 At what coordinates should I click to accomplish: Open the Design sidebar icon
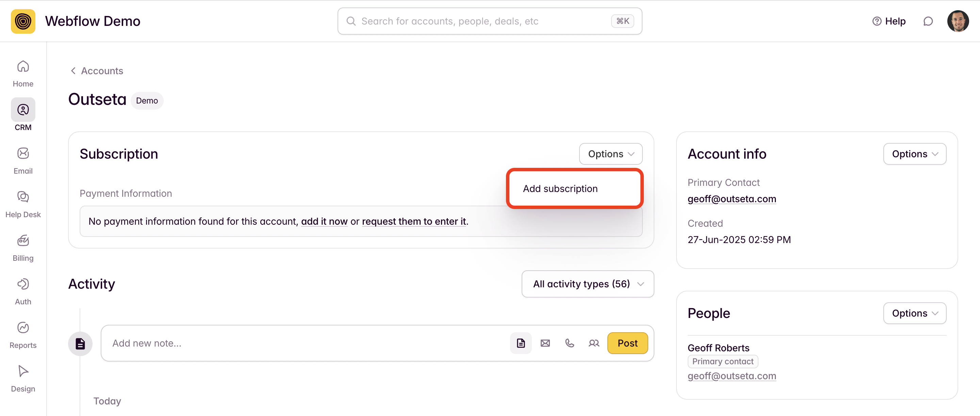coord(23,371)
